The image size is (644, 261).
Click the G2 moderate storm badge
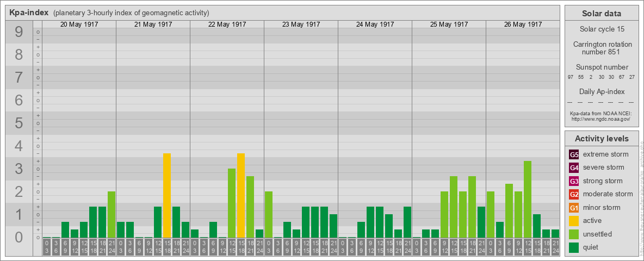574,195
